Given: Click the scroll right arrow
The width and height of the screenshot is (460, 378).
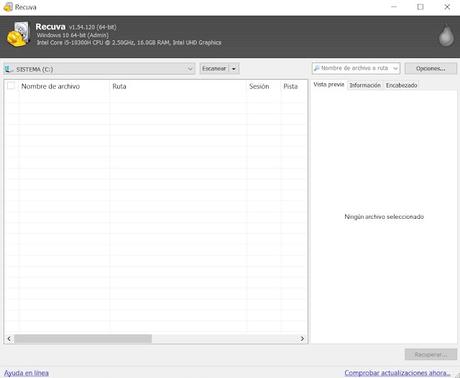Looking at the screenshot, I should point(302,339).
